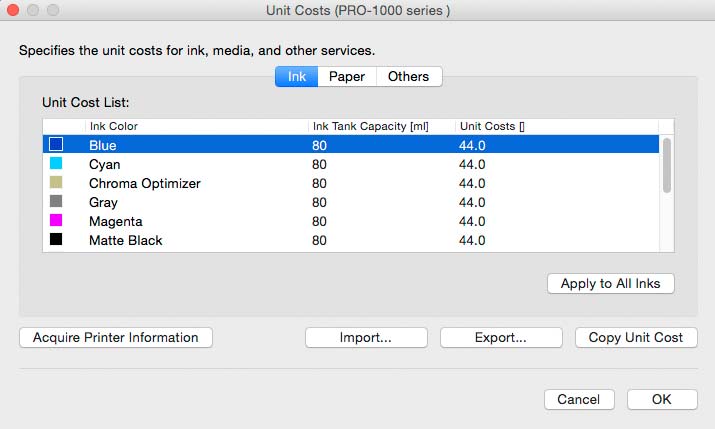
Task: Click the unit cost list scrollbar thumb
Action: [x=667, y=165]
